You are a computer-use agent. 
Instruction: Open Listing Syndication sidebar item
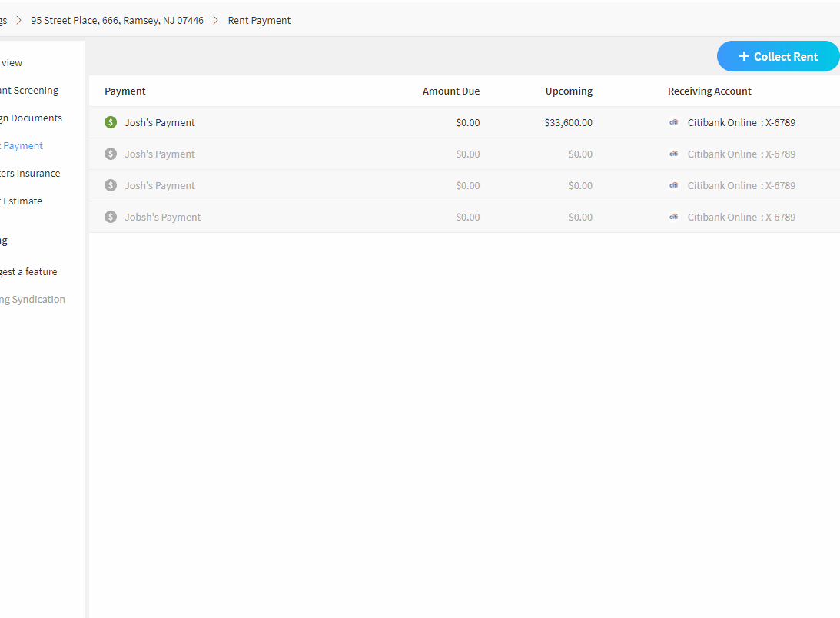pos(32,300)
